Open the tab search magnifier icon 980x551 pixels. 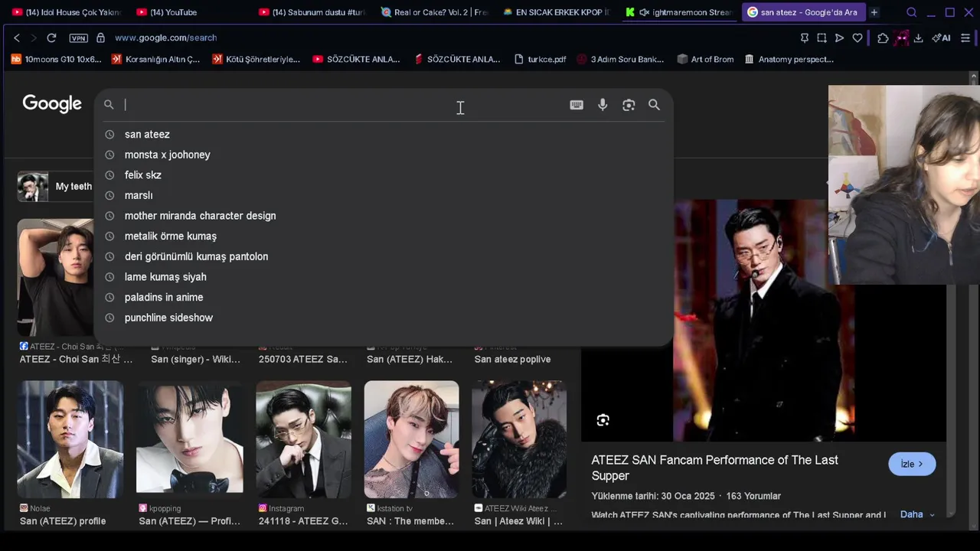(x=911, y=12)
